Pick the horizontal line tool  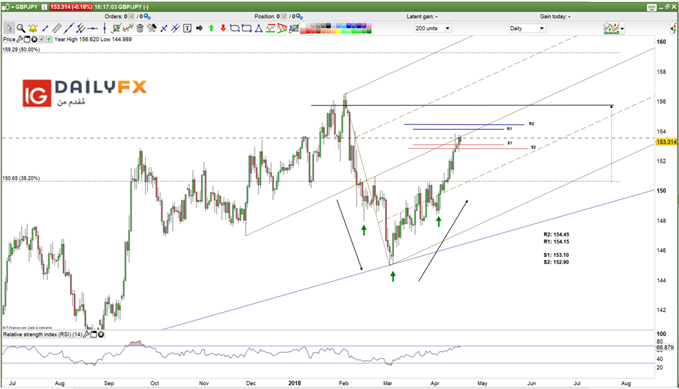click(92, 28)
